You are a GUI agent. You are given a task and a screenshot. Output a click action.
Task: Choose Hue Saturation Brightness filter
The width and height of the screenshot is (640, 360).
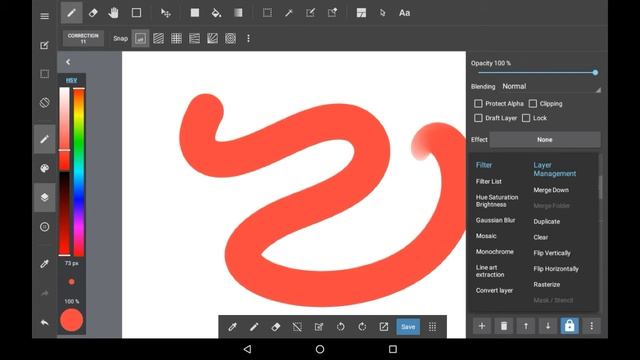pos(497,201)
